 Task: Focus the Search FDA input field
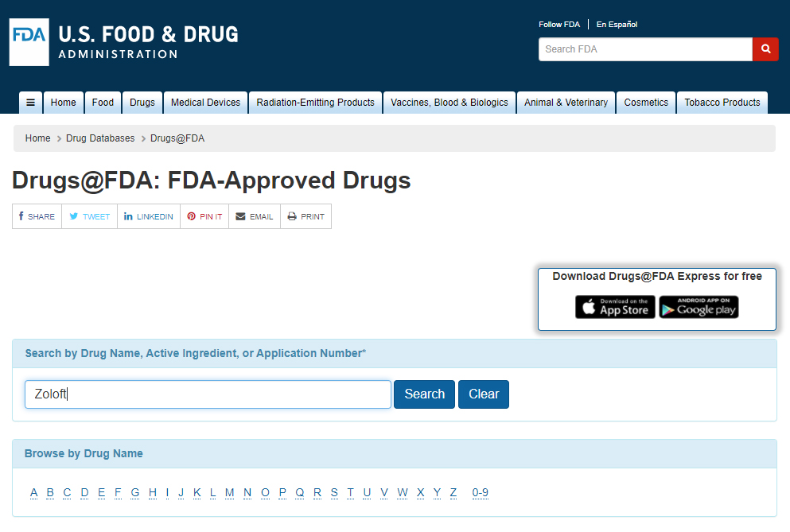coord(645,49)
